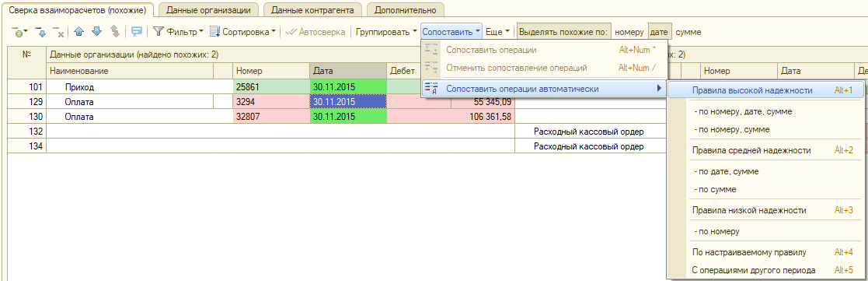Image resolution: width=868 pixels, height=281 pixels.
Task: Select date 30.11.2015 in row 101
Action: [x=347, y=87]
